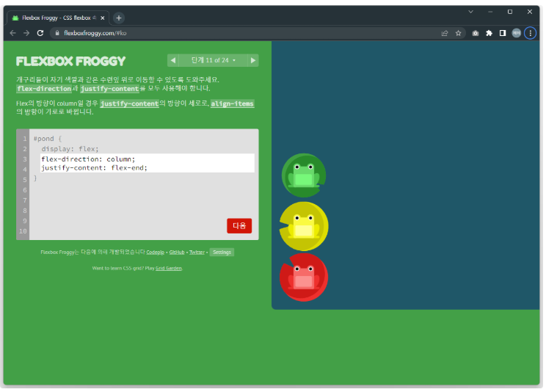Open the camera extension icon

pos(476,33)
